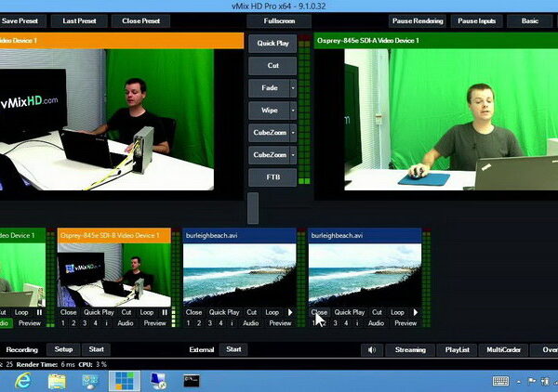Trigger the main Quick Play transition button
The width and height of the screenshot is (558, 392).
pyautogui.click(x=272, y=44)
